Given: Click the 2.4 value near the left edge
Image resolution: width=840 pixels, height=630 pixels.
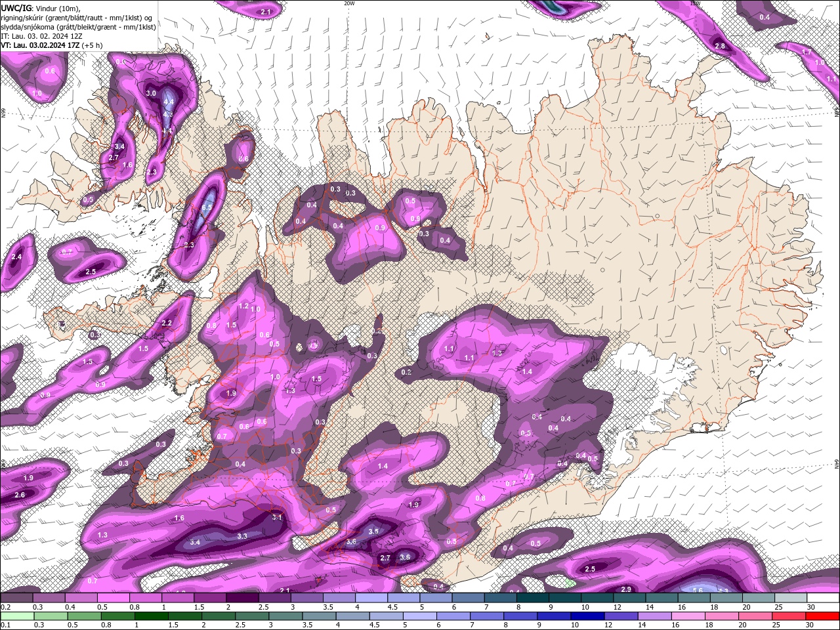Looking at the screenshot, I should (16, 257).
